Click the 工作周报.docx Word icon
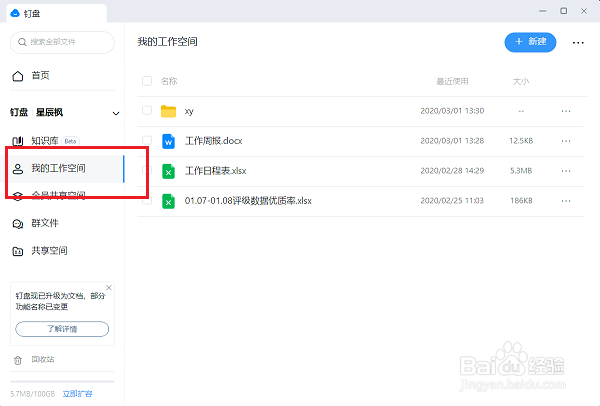This screenshot has height=406, width=600. (168, 141)
